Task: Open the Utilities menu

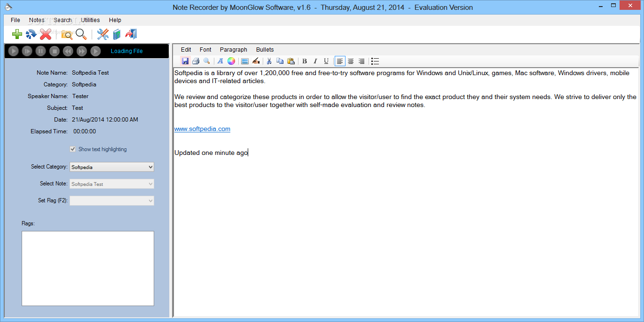Action: point(90,20)
